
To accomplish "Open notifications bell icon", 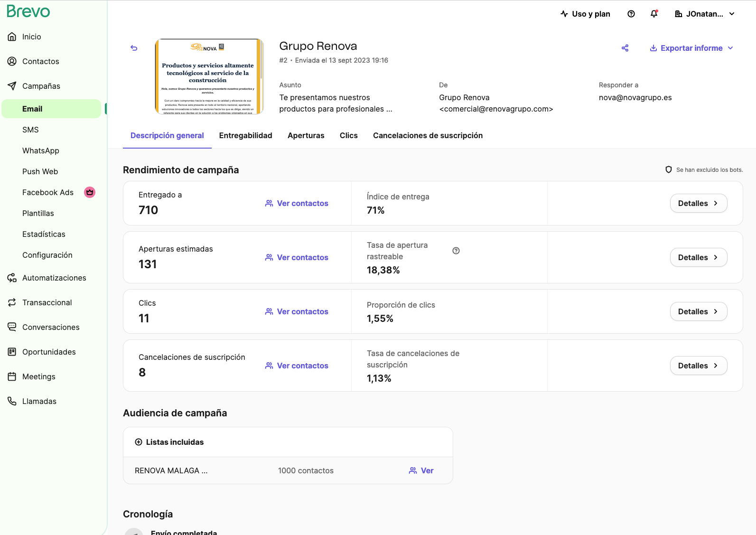I will point(654,14).
